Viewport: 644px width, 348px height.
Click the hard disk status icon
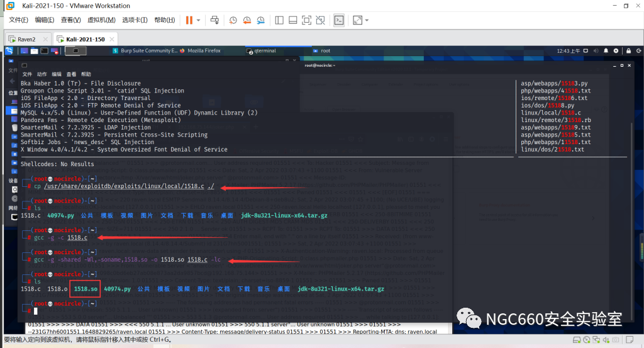point(577,340)
